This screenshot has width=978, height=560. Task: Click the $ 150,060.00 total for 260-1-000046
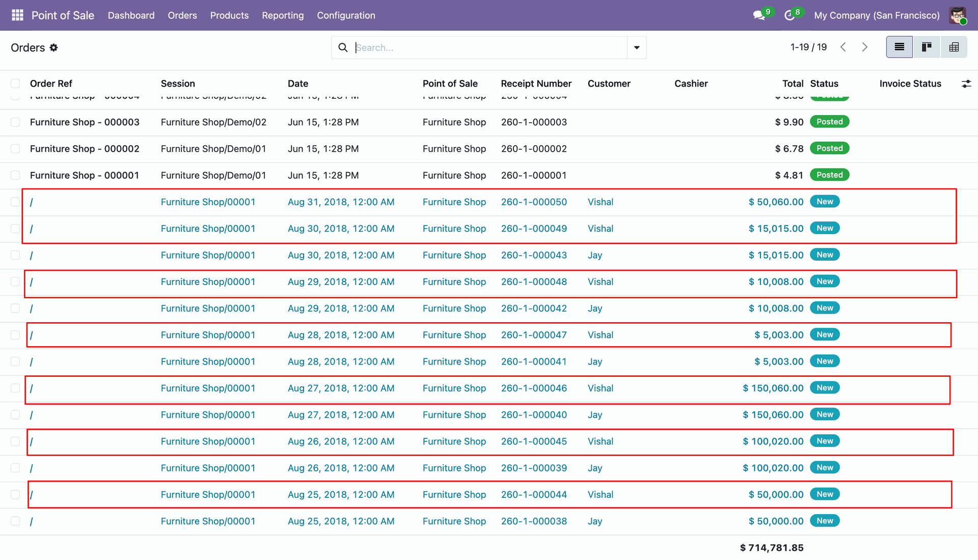[773, 388]
